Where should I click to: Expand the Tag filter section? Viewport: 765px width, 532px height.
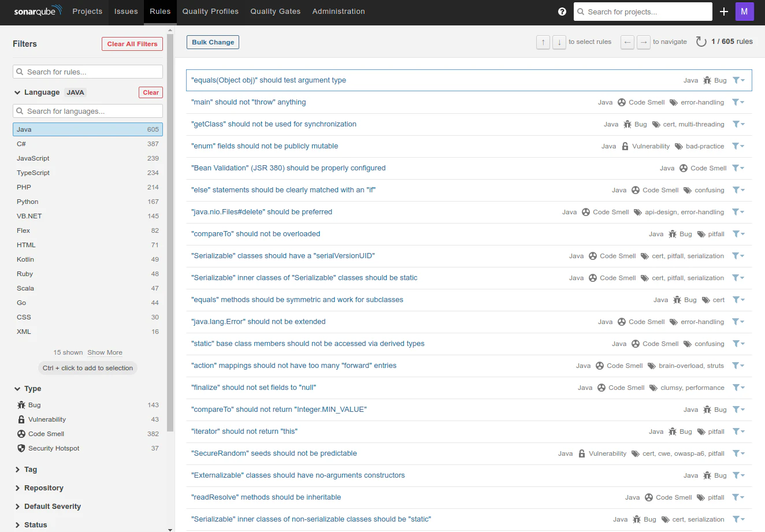pyautogui.click(x=25, y=470)
